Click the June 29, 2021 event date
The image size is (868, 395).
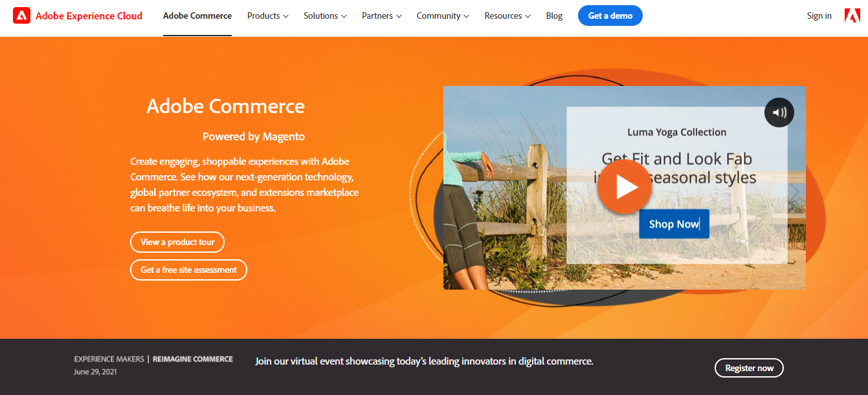(96, 372)
